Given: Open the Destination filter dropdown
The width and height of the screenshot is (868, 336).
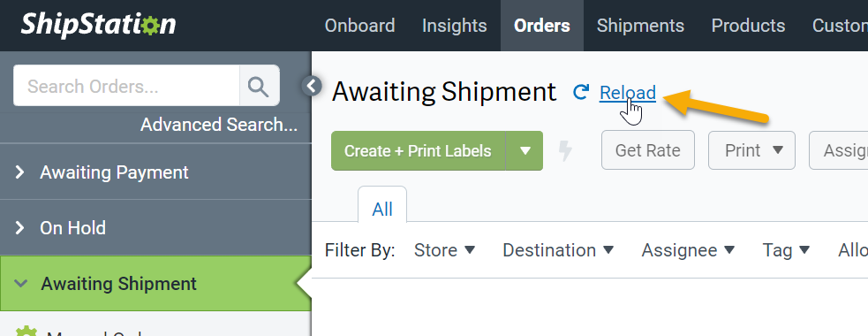Looking at the screenshot, I should pos(558,250).
